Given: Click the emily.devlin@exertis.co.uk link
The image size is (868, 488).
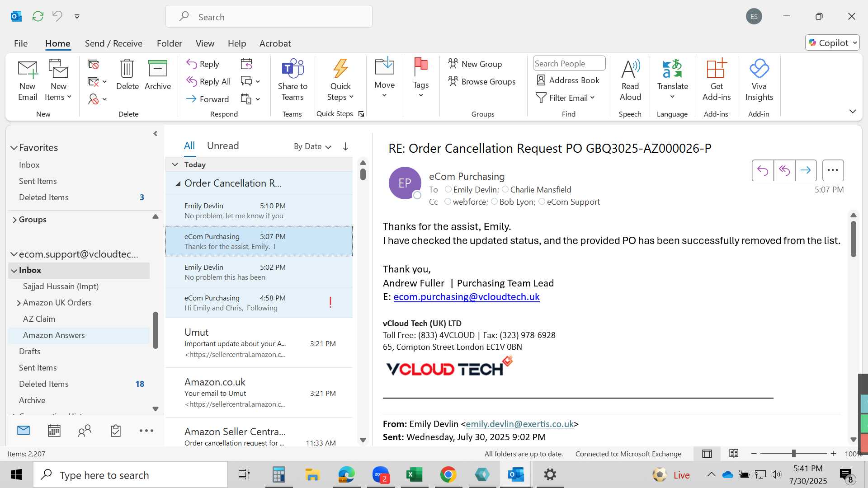Looking at the screenshot, I should [x=519, y=424].
